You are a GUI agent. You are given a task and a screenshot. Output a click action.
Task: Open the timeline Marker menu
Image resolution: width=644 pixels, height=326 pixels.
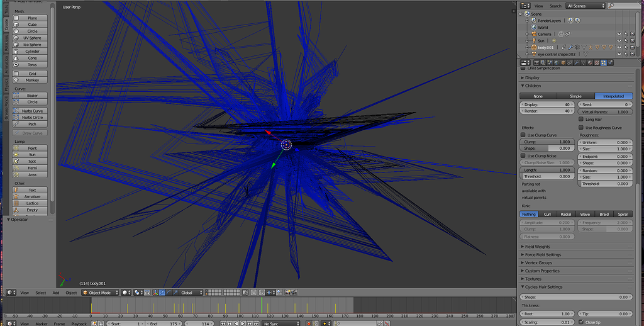tap(41, 323)
